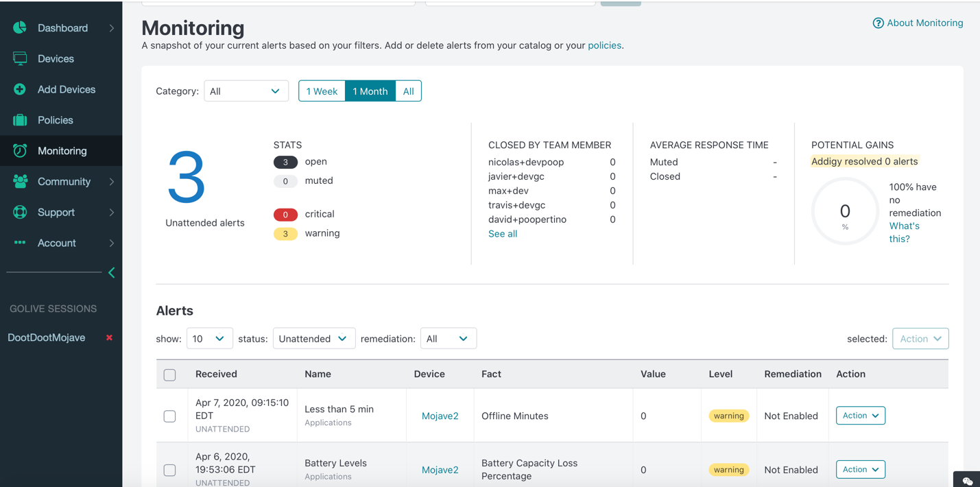Click the Devices monitor icon
Viewport: 980px width, 487px height.
(20, 58)
